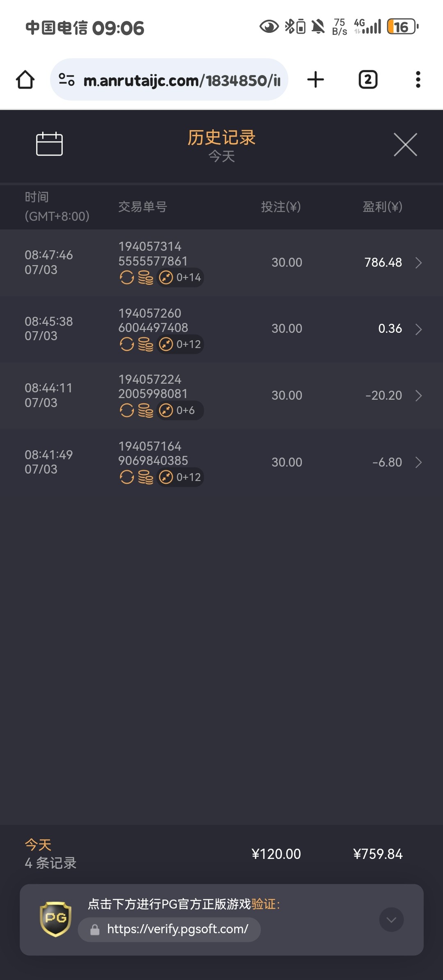This screenshot has width=443, height=980.
Task: Open a new browser tab
Action: click(x=315, y=80)
